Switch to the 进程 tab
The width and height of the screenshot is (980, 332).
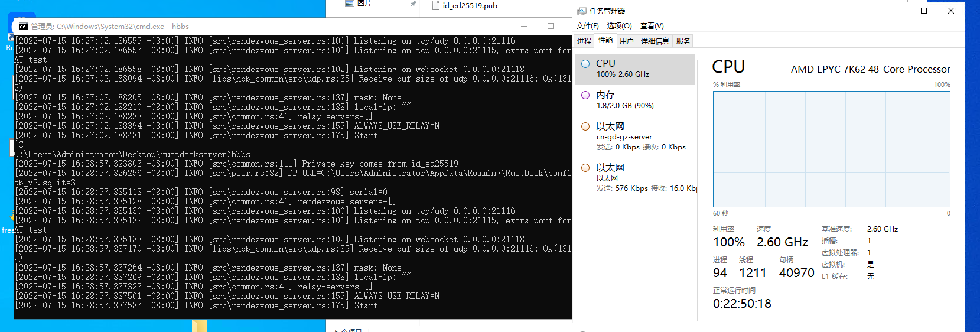coord(584,41)
